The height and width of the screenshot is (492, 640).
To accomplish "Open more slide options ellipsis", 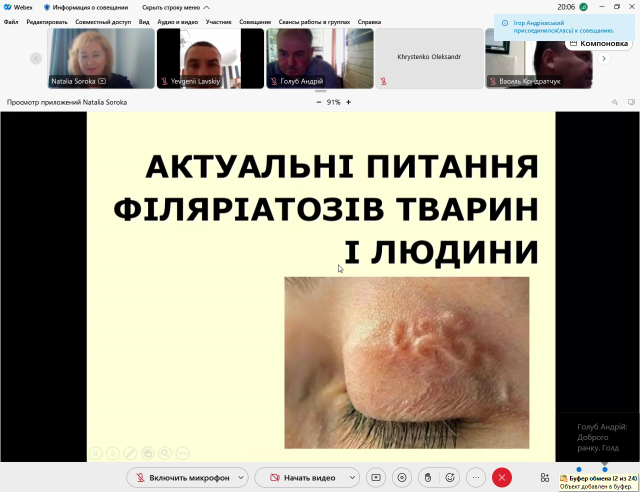I will 182,453.
